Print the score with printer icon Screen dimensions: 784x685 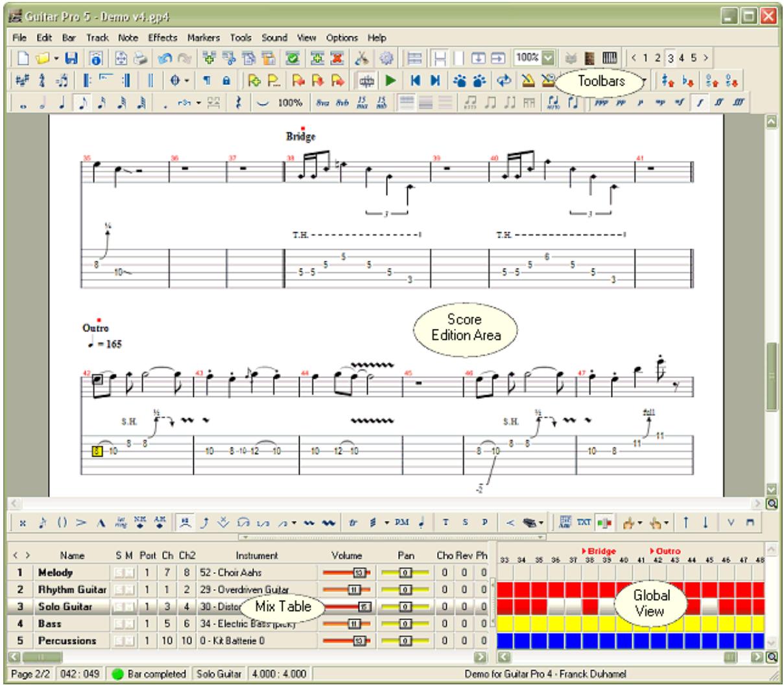(141, 58)
